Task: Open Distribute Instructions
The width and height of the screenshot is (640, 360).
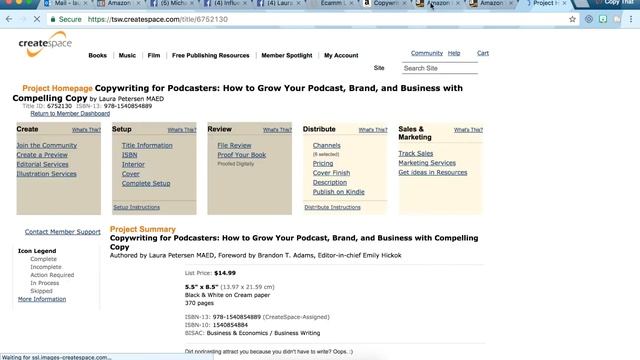Action: click(x=332, y=207)
